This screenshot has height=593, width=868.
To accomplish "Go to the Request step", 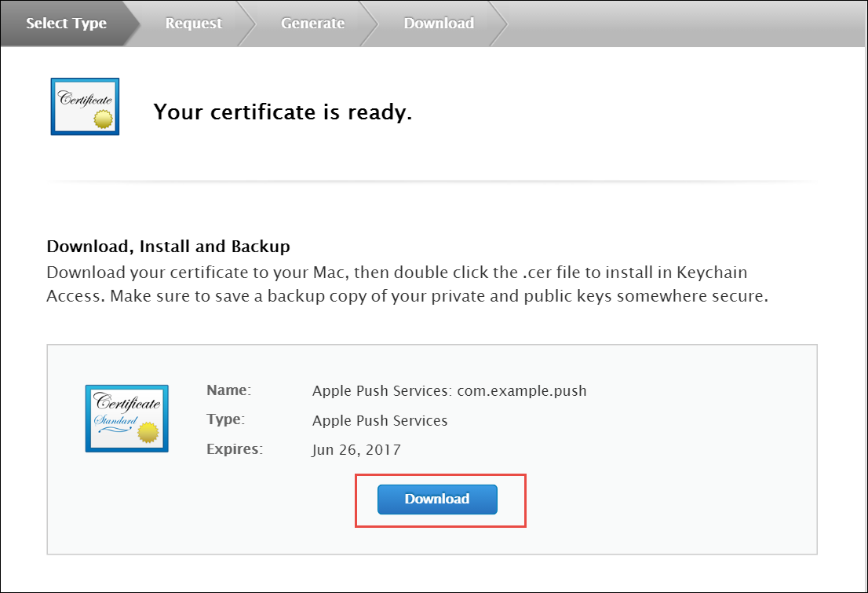I will tap(193, 24).
